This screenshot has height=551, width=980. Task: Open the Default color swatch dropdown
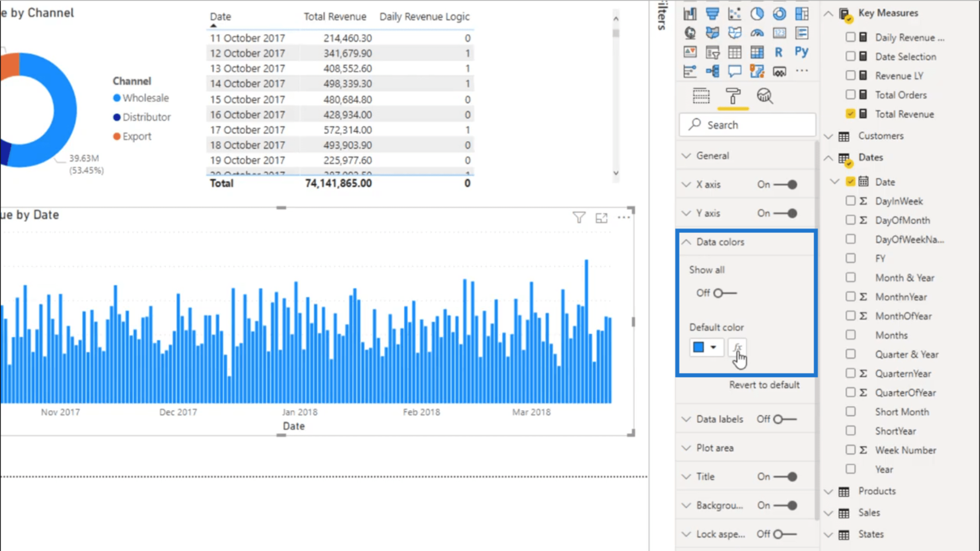tap(706, 348)
